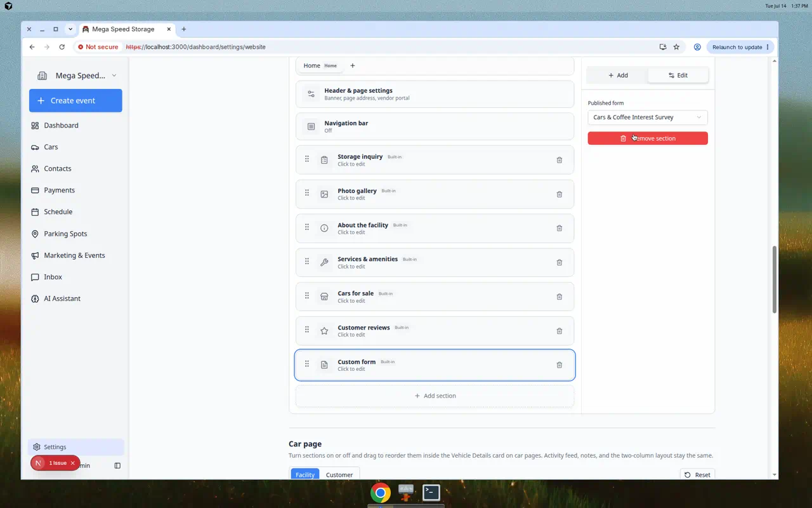Screen dimensions: 812x508
Task: Select the Customer tab under Car page
Action: [339, 475]
